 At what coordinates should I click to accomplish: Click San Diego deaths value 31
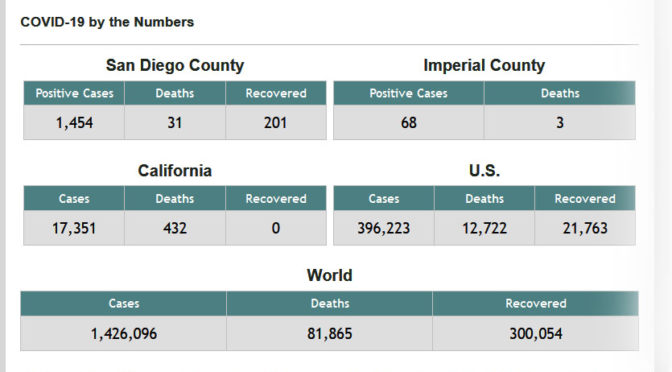(175, 123)
